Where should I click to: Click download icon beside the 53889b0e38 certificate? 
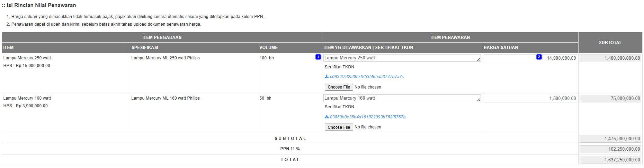point(327,117)
